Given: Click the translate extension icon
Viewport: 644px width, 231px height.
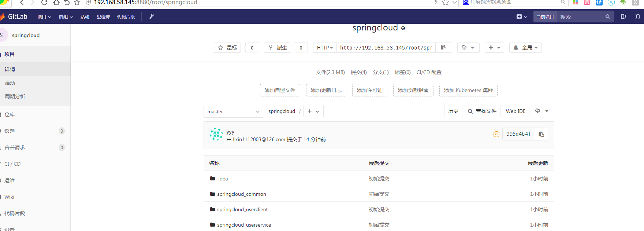Looking at the screenshot, I should pyautogui.click(x=599, y=2).
